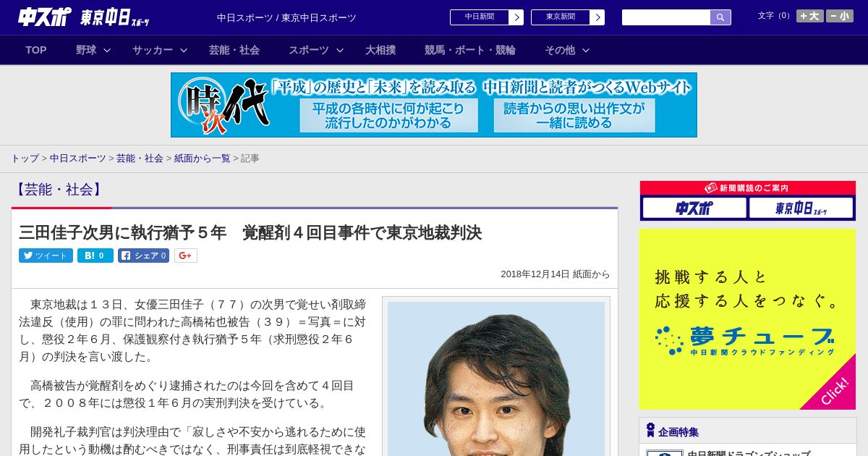Open 東京新聞 site link
The width and height of the screenshot is (868, 456).
coord(560,17)
